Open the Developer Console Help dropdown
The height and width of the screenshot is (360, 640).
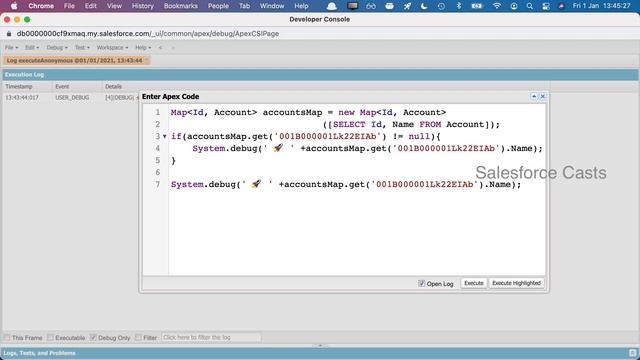coord(143,48)
